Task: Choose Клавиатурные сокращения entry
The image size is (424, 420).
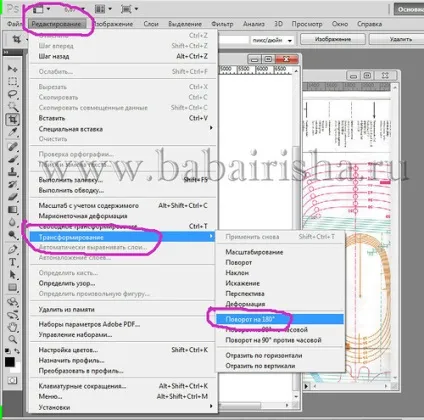Action: 122,386
